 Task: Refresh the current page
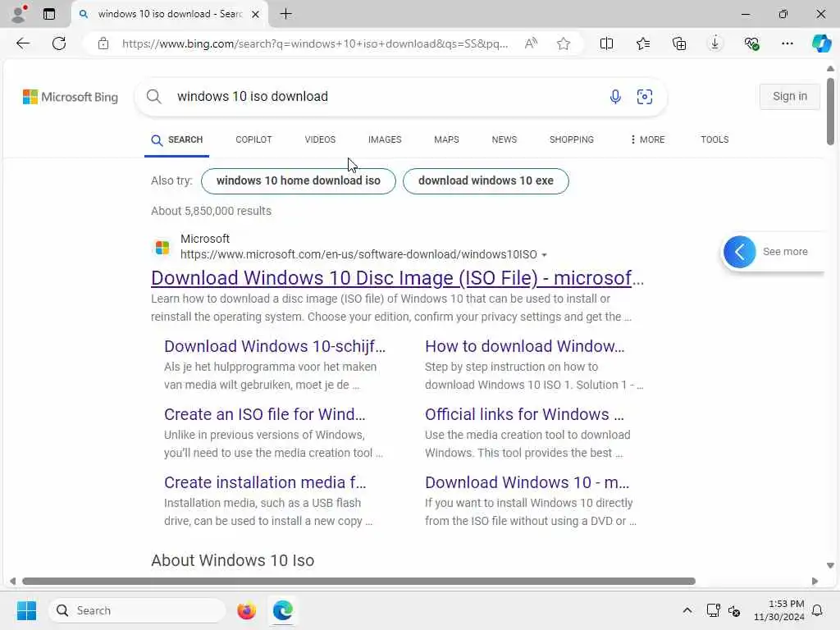[59, 43]
